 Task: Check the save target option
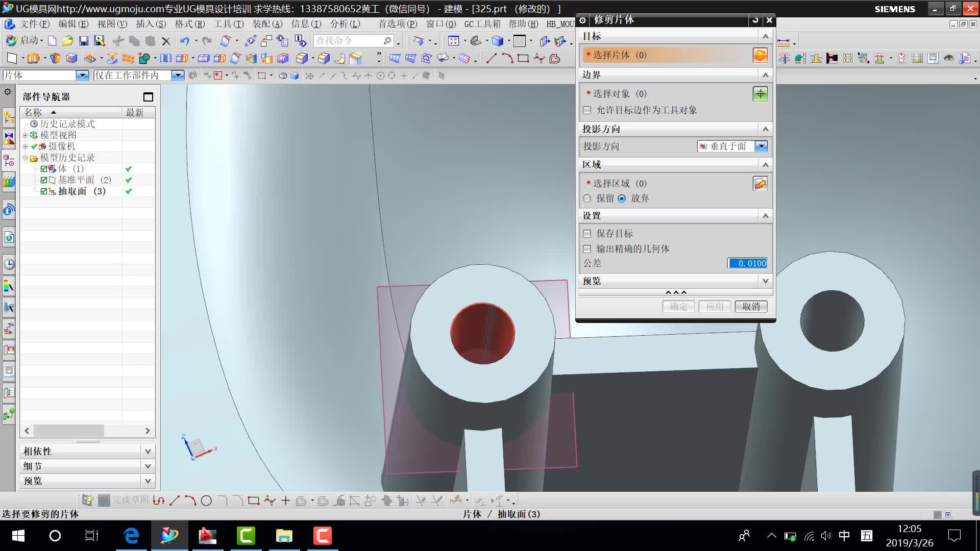(x=587, y=234)
